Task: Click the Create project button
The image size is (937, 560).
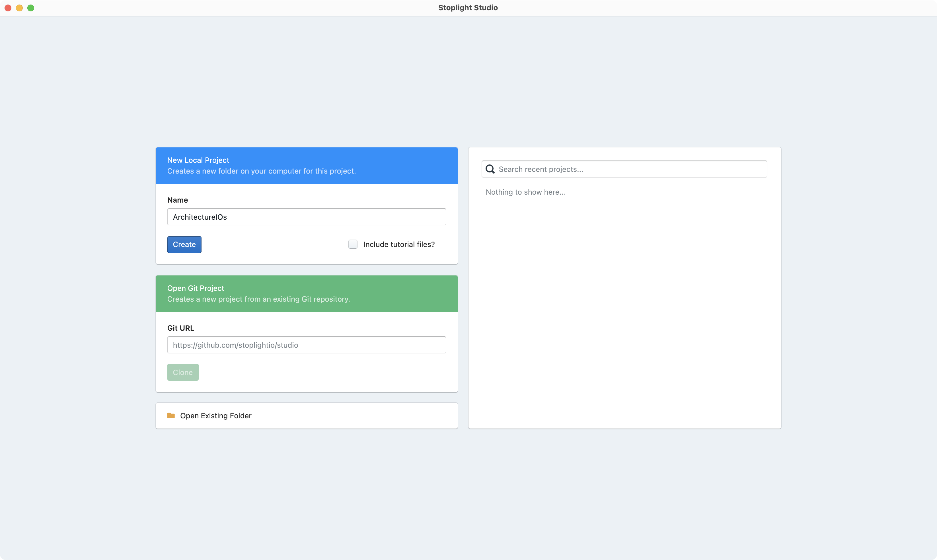Action: click(x=184, y=244)
